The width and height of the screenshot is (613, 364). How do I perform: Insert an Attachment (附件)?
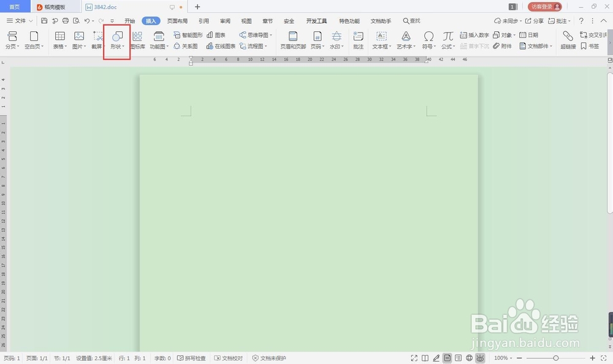coord(503,46)
